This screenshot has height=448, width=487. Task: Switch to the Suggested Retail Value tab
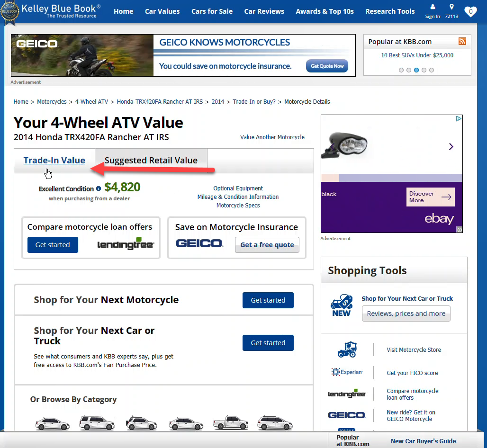coord(151,161)
